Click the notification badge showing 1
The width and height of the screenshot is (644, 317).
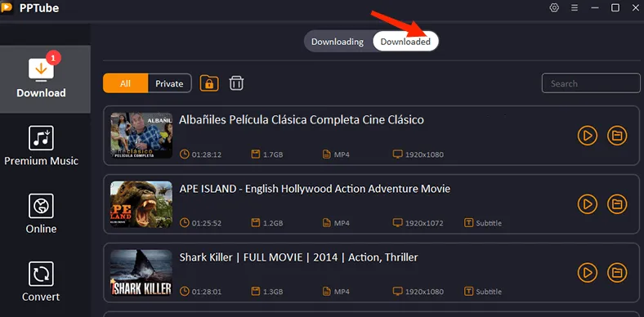(x=53, y=58)
